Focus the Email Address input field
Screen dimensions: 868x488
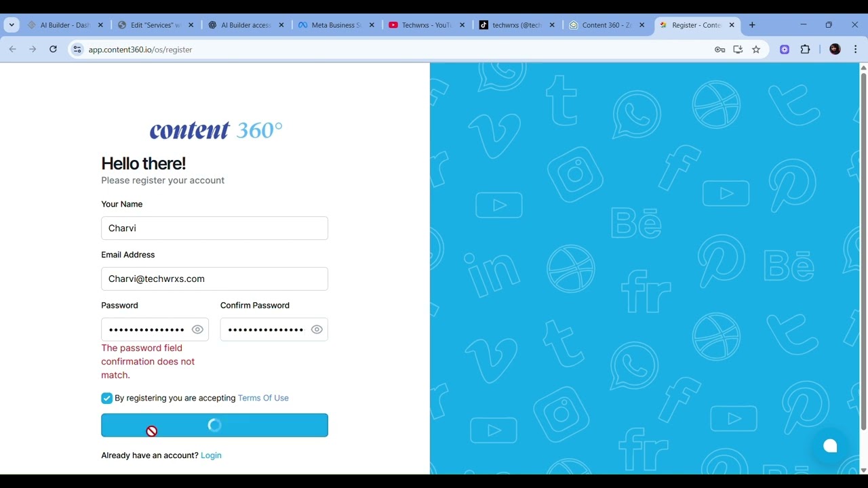pyautogui.click(x=214, y=279)
